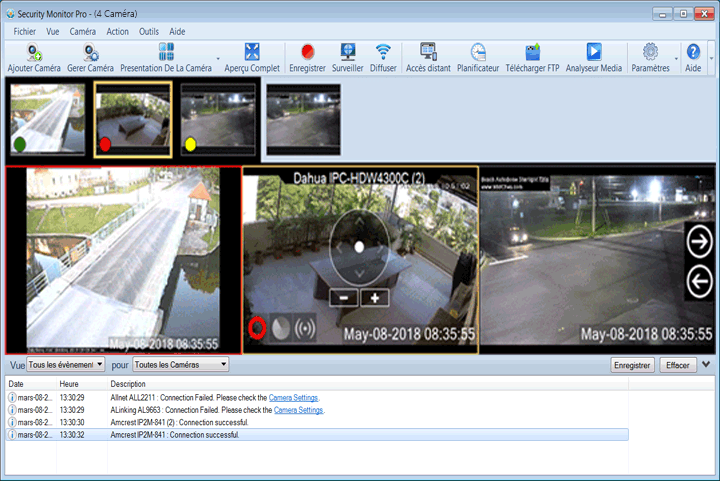The image size is (720, 481).
Task: Open the Outils menu
Action: [x=149, y=32]
